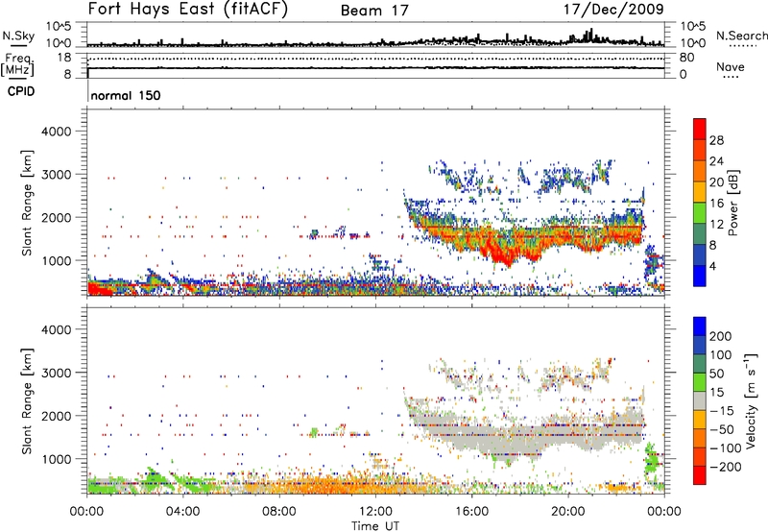Pick the green 15–50 velocity swatch

(700, 382)
